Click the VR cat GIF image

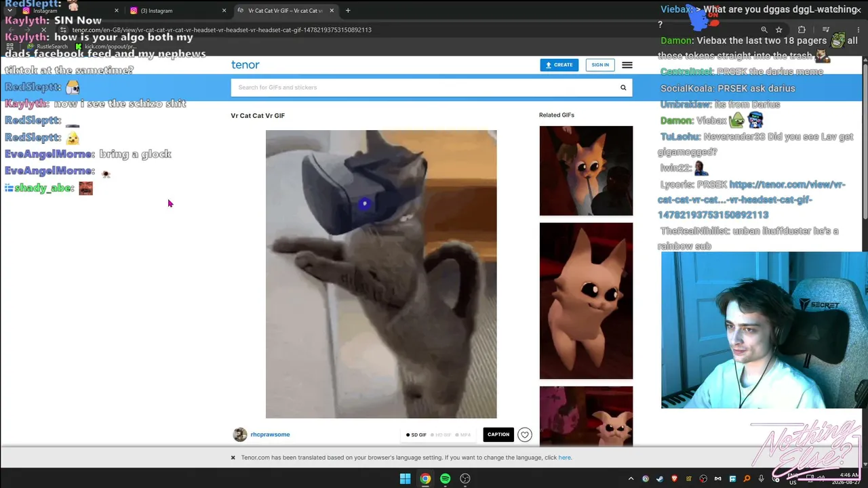381,274
